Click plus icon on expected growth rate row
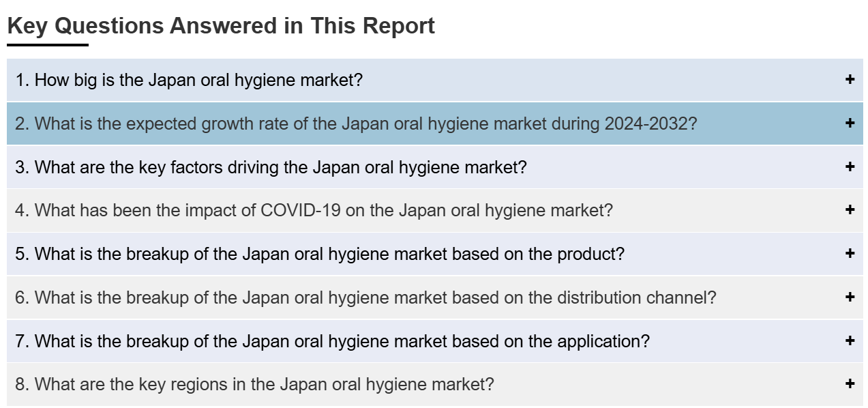Screen dimensions: 868x408 click(850, 123)
